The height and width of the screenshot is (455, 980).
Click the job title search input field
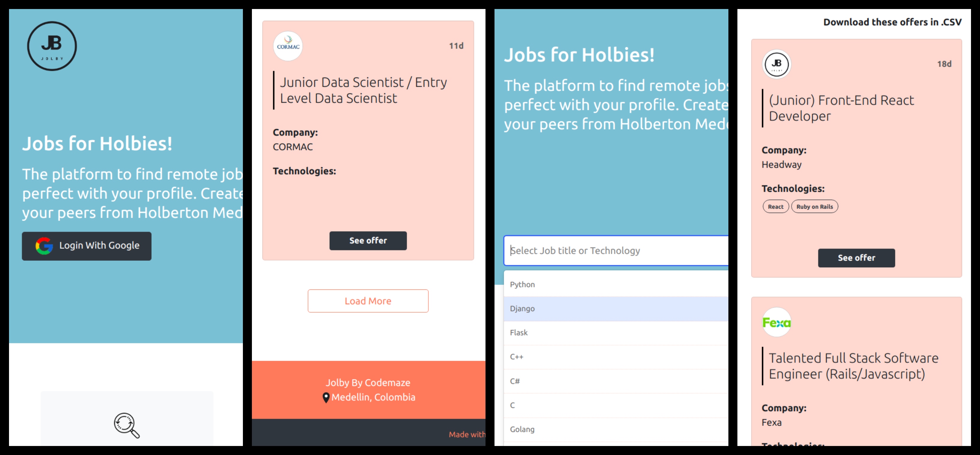[x=616, y=250]
